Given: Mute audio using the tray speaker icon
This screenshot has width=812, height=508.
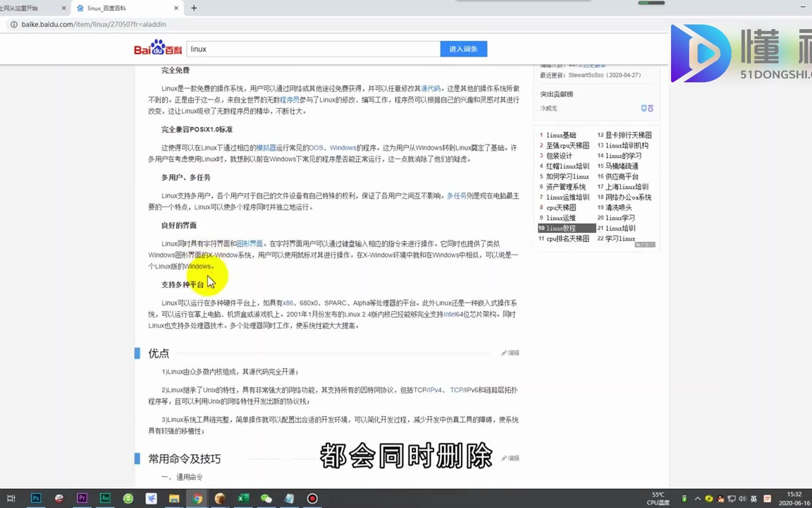Looking at the screenshot, I should click(x=742, y=498).
